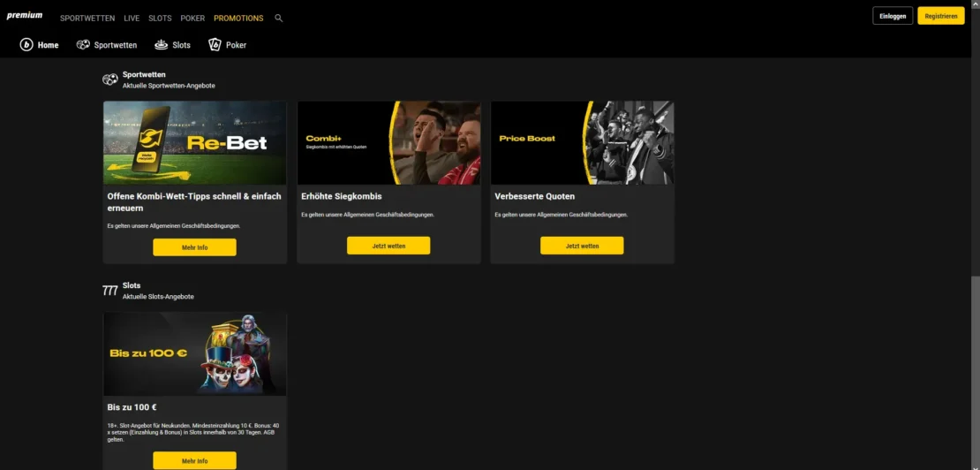Image resolution: width=980 pixels, height=470 pixels.
Task: Click the Registrieren button
Action: point(940,16)
